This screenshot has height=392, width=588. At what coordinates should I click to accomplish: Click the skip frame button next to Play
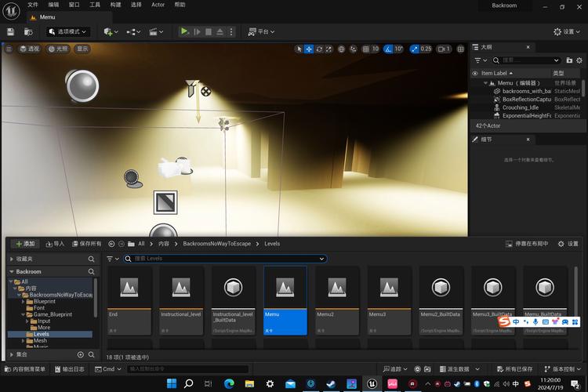197,32
